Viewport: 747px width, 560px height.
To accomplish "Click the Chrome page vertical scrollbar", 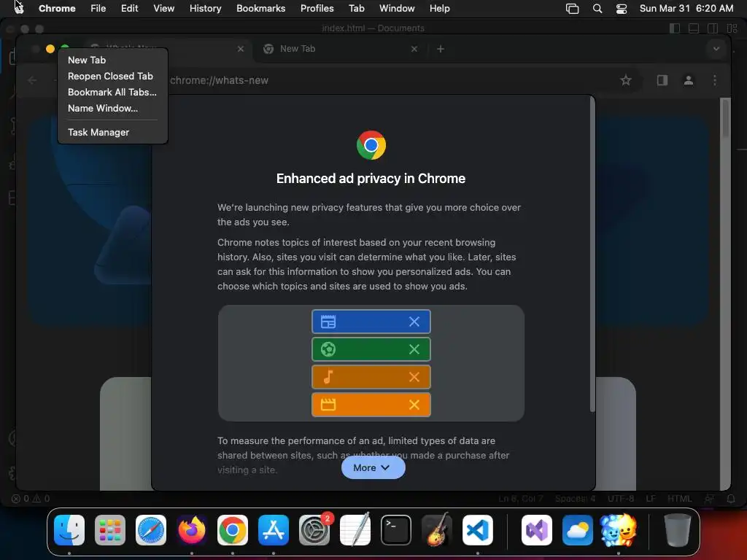I will pos(725,118).
